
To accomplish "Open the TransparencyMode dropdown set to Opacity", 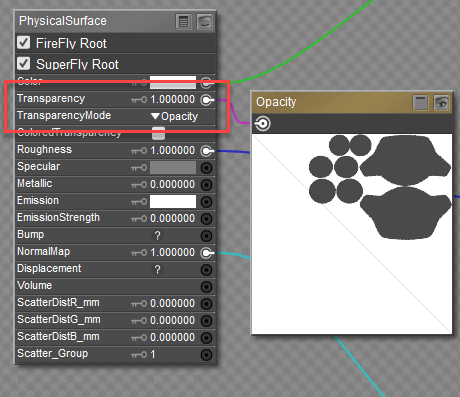I will coord(174,116).
